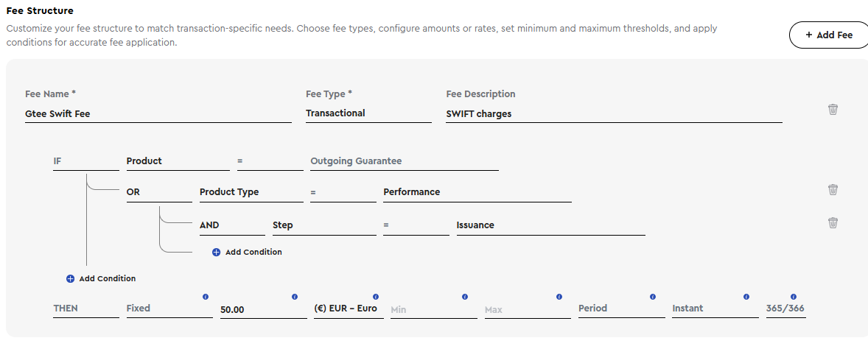The width and height of the screenshot is (868, 349).
Task: Remove the Product Type Performance condition
Action: click(x=833, y=190)
